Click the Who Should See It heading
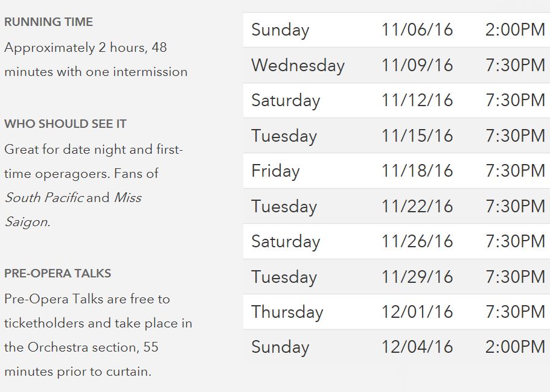The width and height of the screenshot is (550, 392). (65, 124)
